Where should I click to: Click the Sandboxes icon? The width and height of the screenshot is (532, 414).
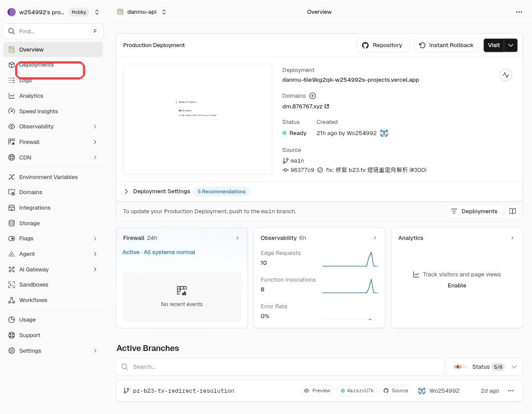[12, 285]
